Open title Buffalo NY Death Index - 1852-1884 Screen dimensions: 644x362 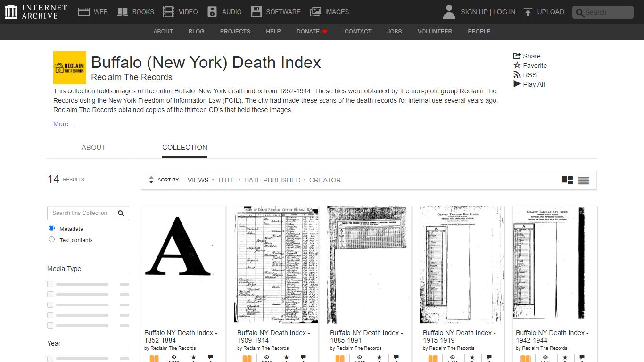coord(181,337)
